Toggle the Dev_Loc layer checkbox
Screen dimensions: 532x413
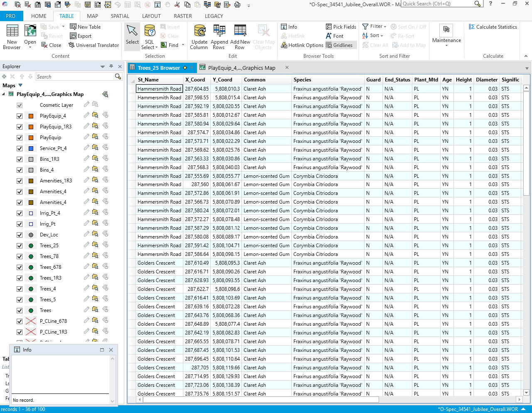tap(20, 235)
